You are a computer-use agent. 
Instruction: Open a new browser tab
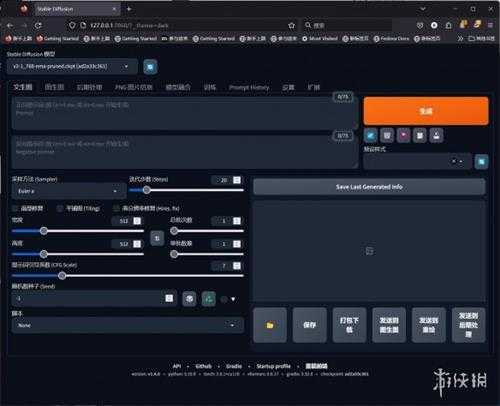(x=129, y=9)
